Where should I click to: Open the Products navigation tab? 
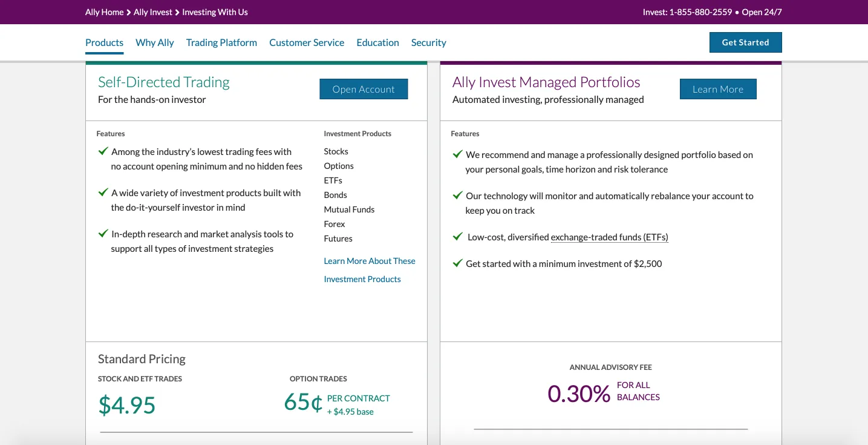(x=104, y=42)
